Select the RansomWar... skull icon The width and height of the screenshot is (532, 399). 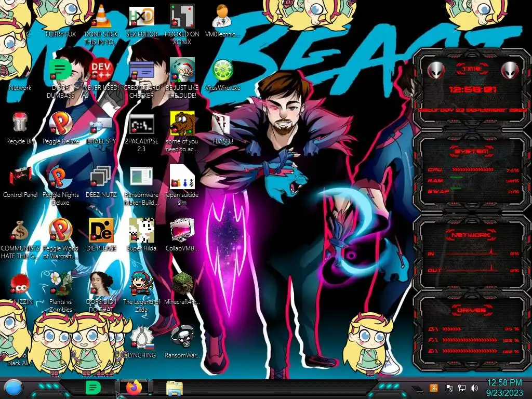coord(182,337)
